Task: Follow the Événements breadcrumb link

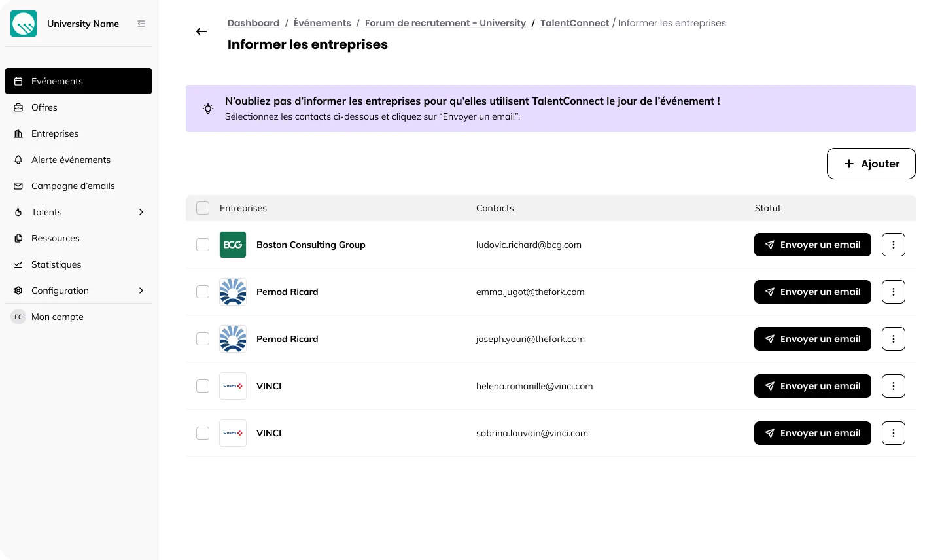Action: 323,23
